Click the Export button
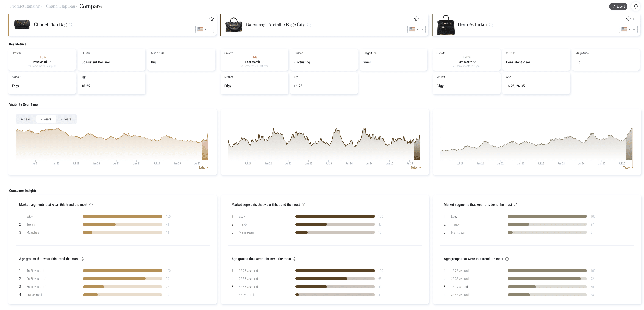The width and height of the screenshot is (644, 310). pos(618,6)
